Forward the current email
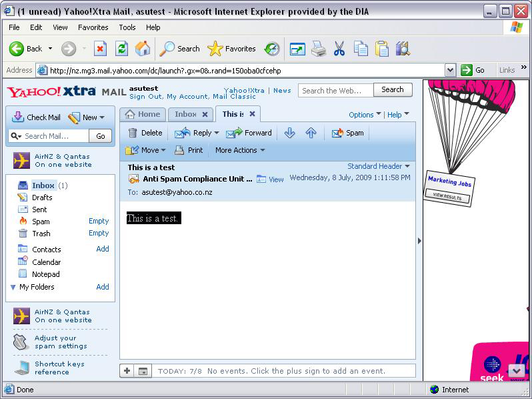This screenshot has width=532, height=399. pyautogui.click(x=249, y=133)
